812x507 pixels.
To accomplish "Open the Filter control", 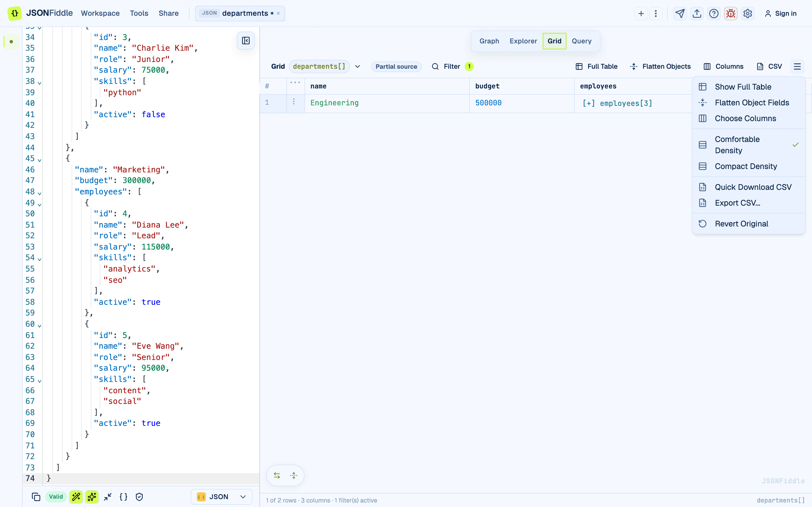I will pyautogui.click(x=452, y=66).
